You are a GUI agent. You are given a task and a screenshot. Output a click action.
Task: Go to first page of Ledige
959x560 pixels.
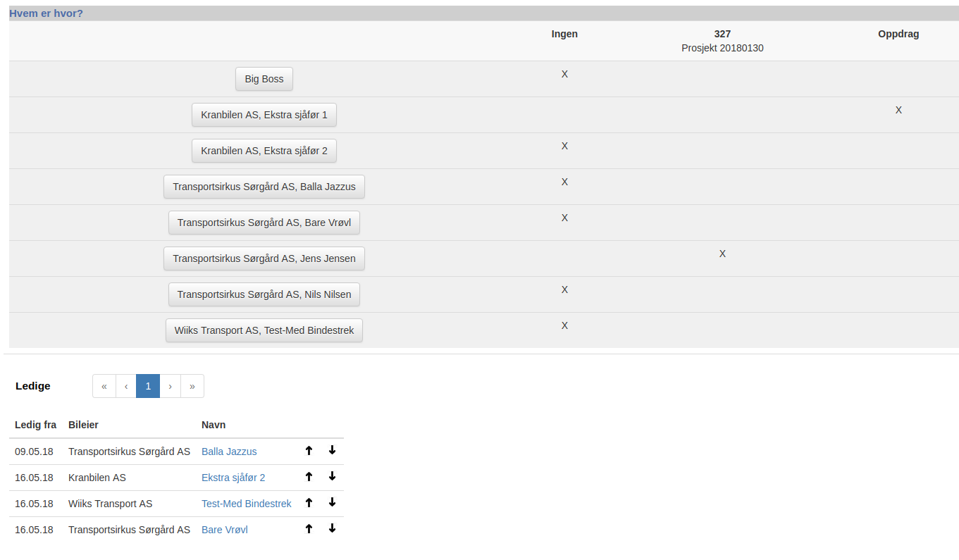[104, 386]
